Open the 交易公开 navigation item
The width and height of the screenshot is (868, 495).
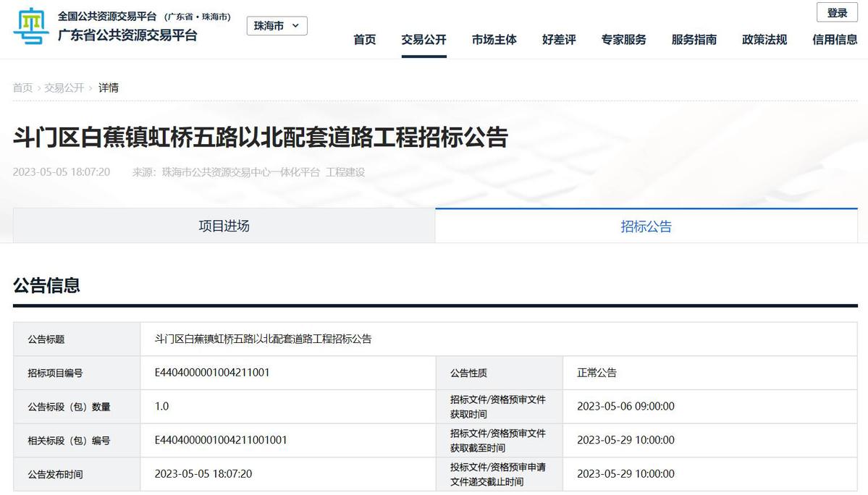coord(424,40)
